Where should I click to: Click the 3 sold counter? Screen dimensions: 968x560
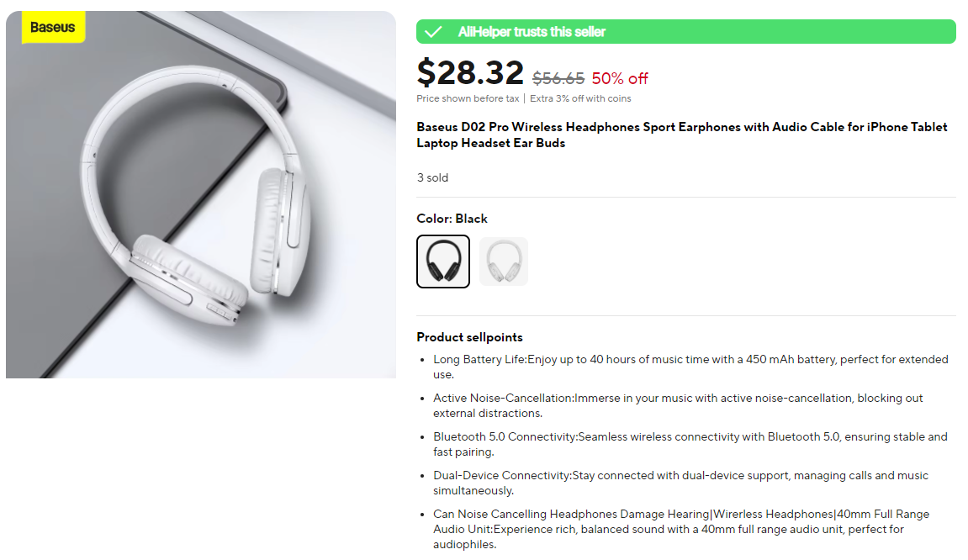coord(431,177)
